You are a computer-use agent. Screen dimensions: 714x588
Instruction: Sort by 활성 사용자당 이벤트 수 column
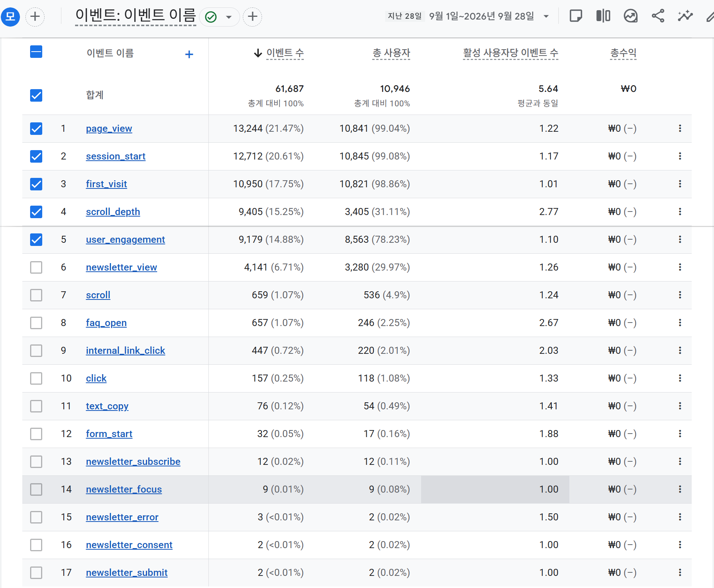click(x=510, y=53)
